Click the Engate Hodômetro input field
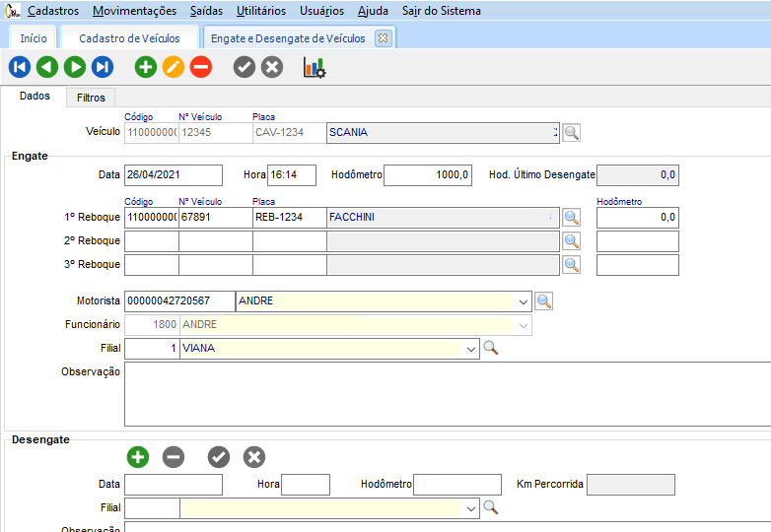This screenshot has width=771, height=532. click(x=428, y=175)
